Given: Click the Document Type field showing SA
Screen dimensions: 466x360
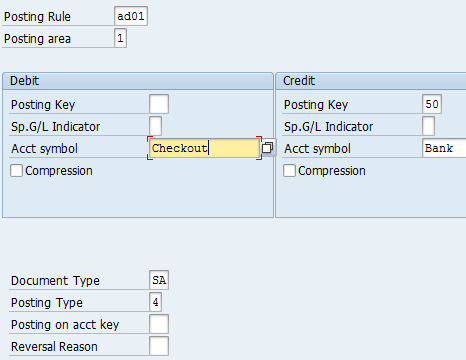Looking at the screenshot, I should (x=159, y=280).
